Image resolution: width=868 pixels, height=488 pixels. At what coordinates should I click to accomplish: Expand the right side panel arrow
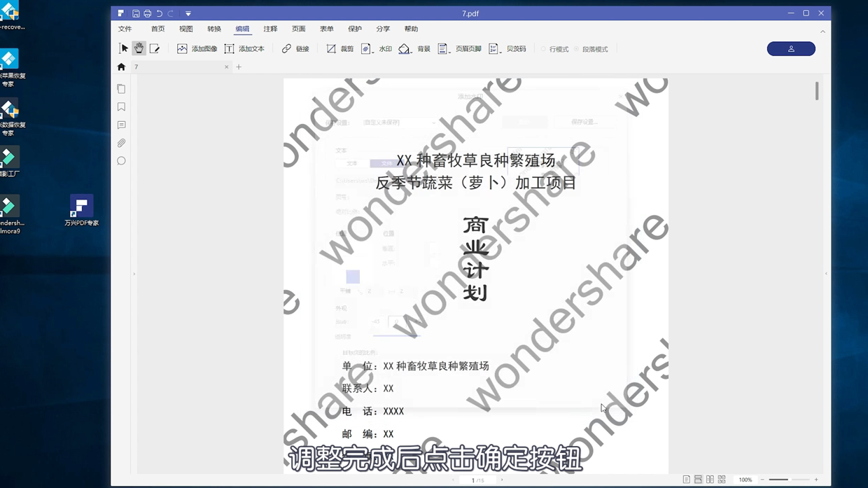[826, 274]
